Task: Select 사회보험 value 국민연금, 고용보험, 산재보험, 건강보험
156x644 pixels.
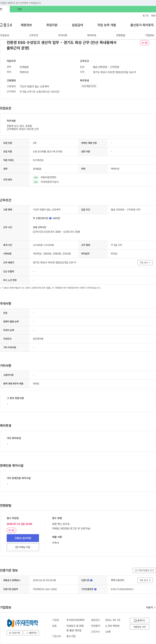Action: tap(52, 254)
